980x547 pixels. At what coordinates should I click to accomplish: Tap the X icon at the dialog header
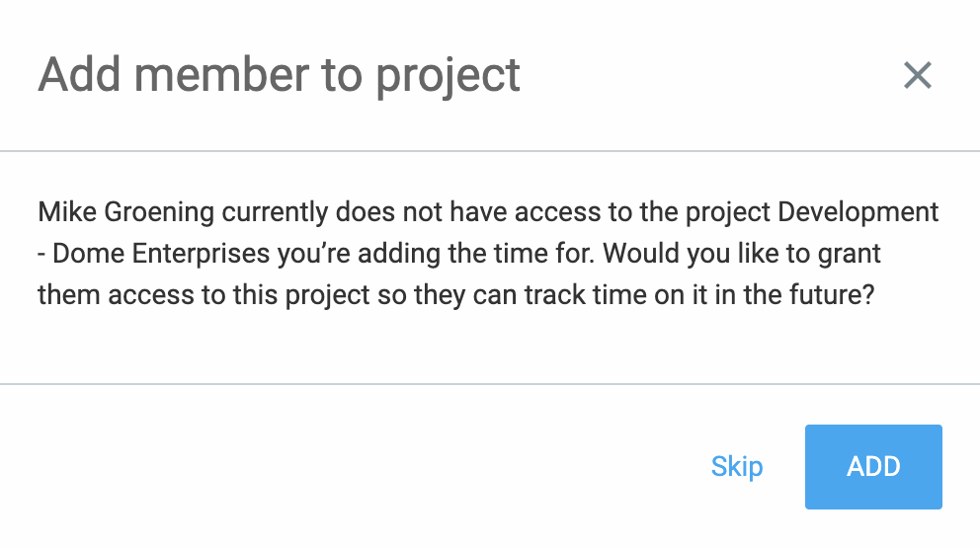pyautogui.click(x=918, y=76)
